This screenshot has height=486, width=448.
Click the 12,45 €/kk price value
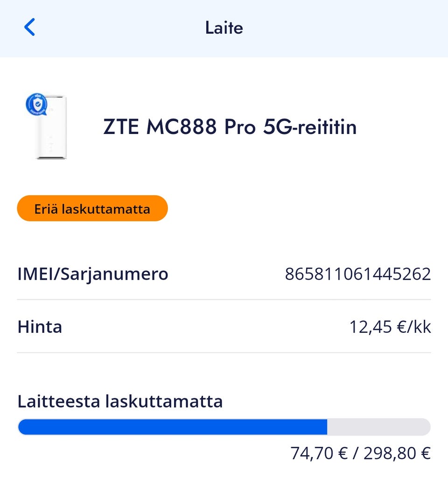pos(390,327)
